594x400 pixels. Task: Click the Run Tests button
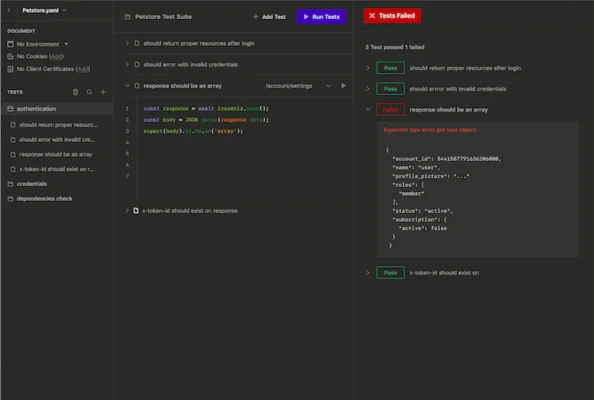[x=321, y=17]
